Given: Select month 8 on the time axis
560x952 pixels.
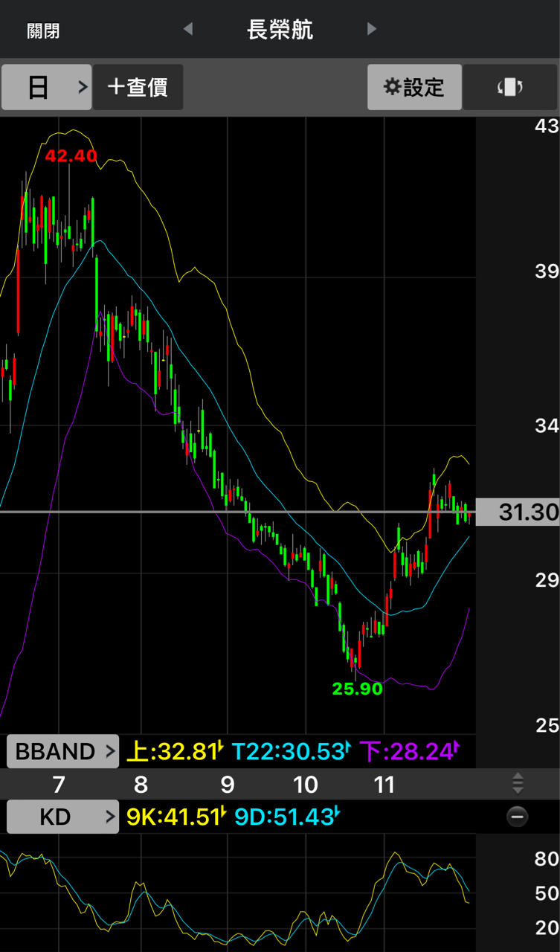Looking at the screenshot, I should pyautogui.click(x=141, y=785).
